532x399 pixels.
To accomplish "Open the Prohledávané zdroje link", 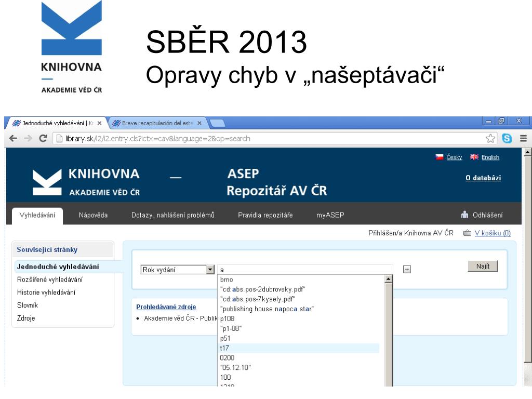I will pos(166,307).
